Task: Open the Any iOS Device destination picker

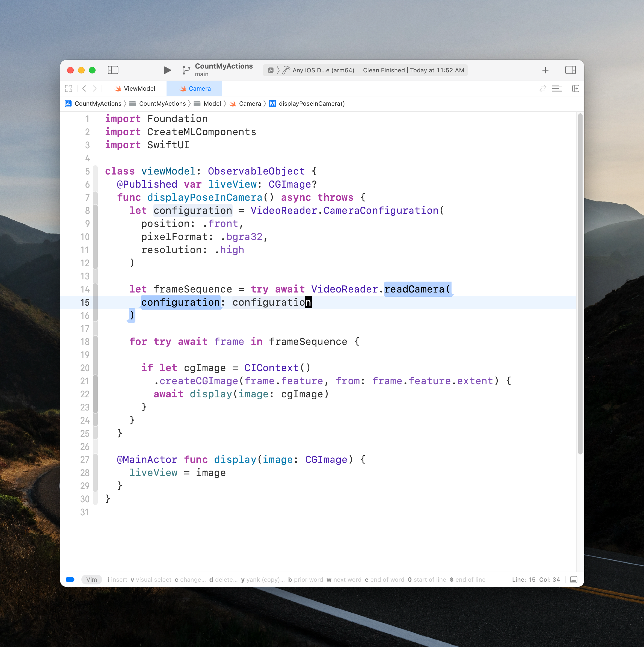Action: 323,70
